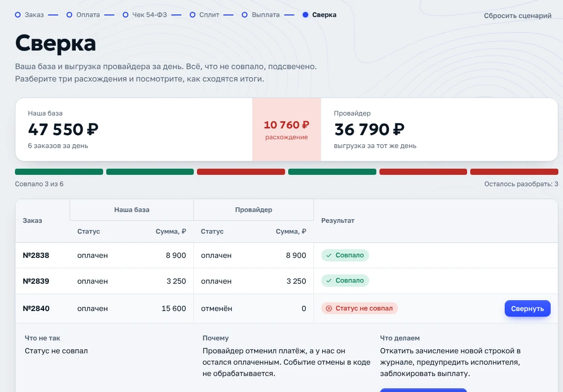Click the Почему heading
The width and height of the screenshot is (563, 392).
216,338
